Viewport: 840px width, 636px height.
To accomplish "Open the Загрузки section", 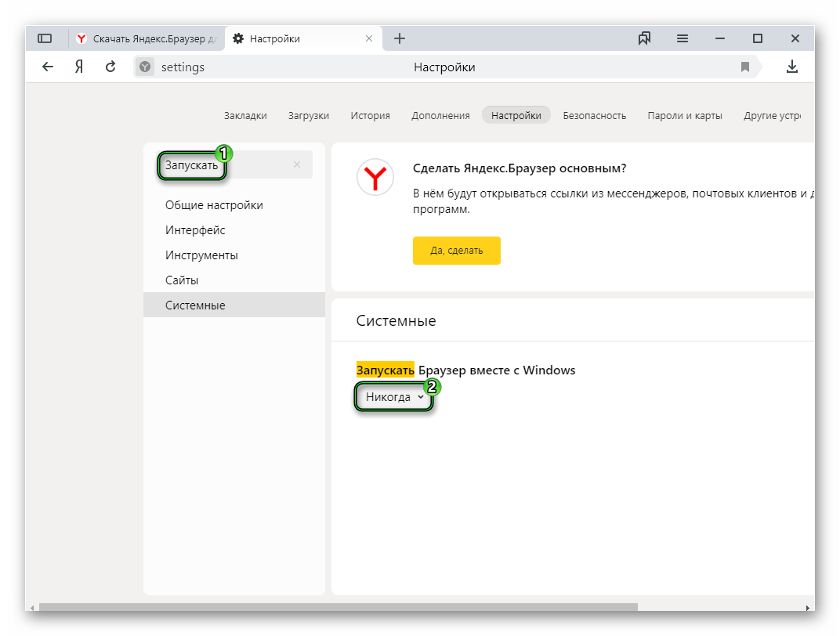I will click(309, 116).
